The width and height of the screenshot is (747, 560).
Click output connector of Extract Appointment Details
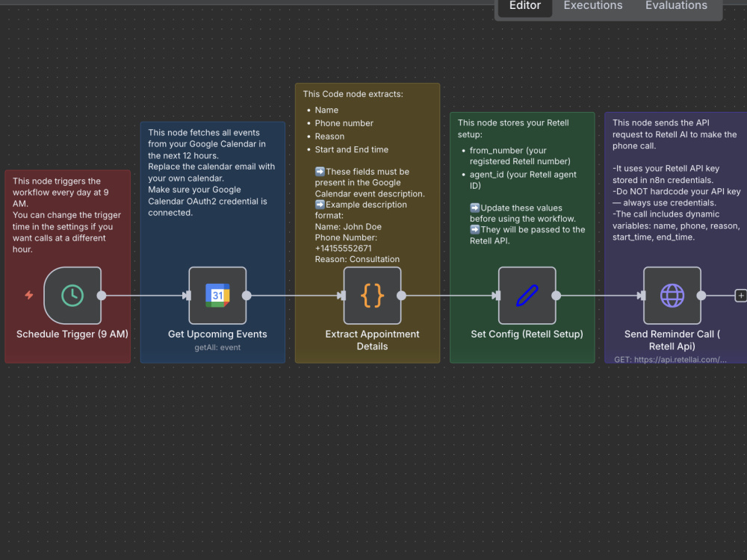pos(401,296)
